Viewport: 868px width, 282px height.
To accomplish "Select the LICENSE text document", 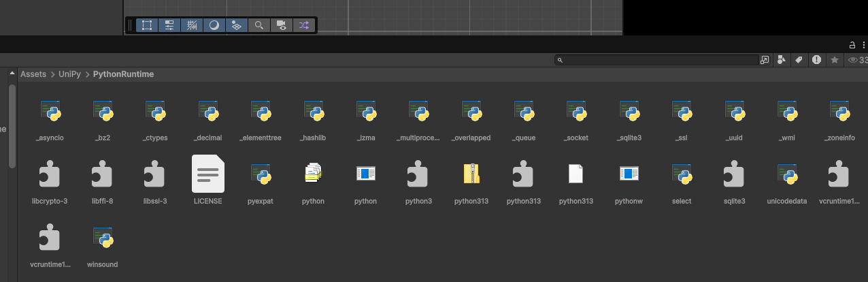I will 207,181.
